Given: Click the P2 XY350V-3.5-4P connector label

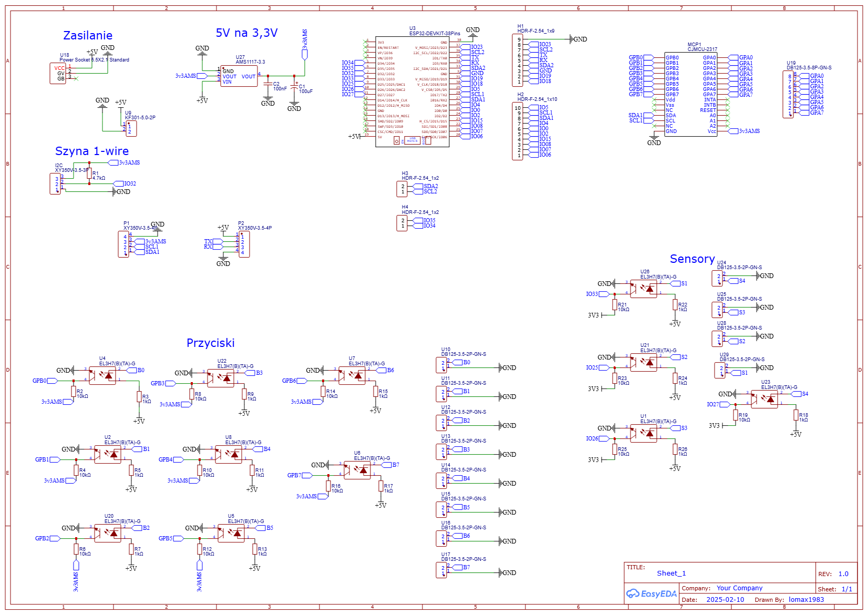Looking at the screenshot, I should click(x=255, y=225).
